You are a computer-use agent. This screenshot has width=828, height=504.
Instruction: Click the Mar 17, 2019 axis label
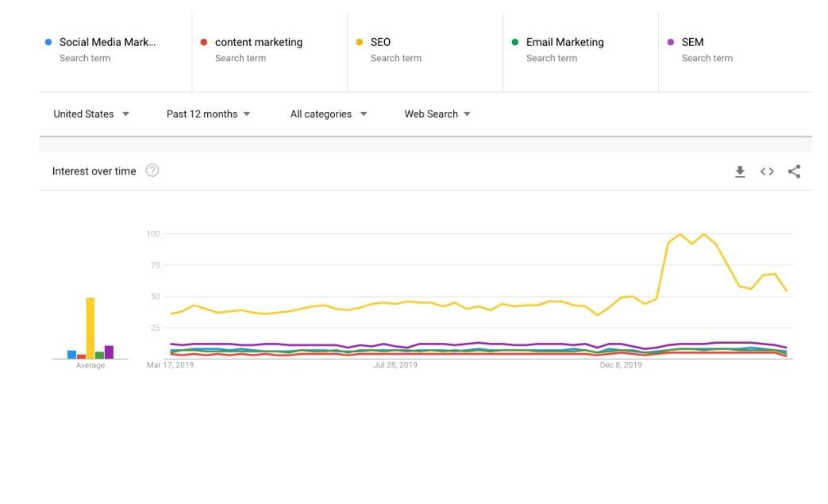(170, 365)
